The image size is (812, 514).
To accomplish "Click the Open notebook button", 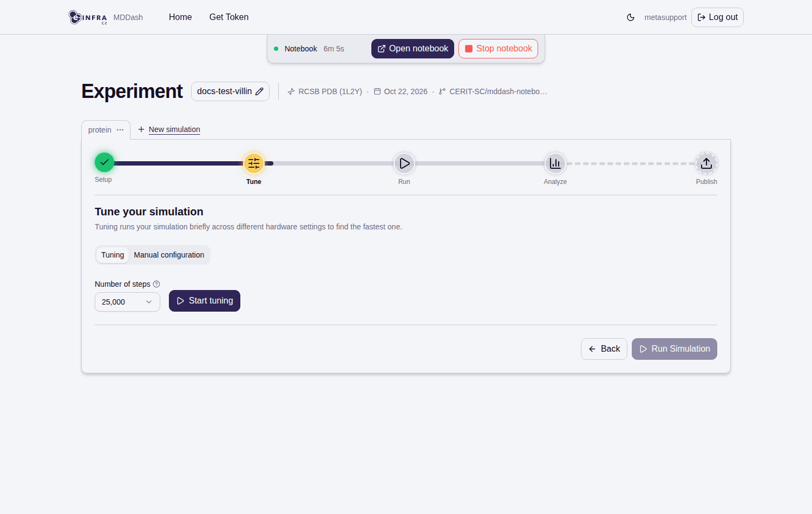I will pyautogui.click(x=412, y=49).
